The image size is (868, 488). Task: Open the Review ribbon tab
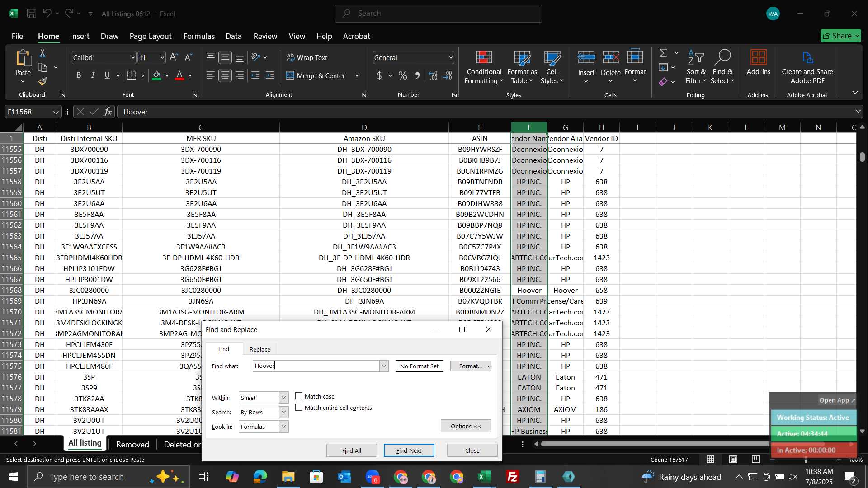pyautogui.click(x=265, y=36)
